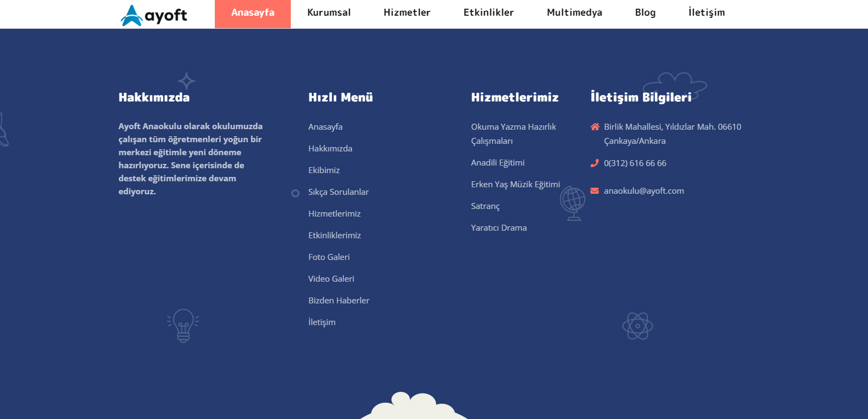Click the light bulb icon

[183, 325]
